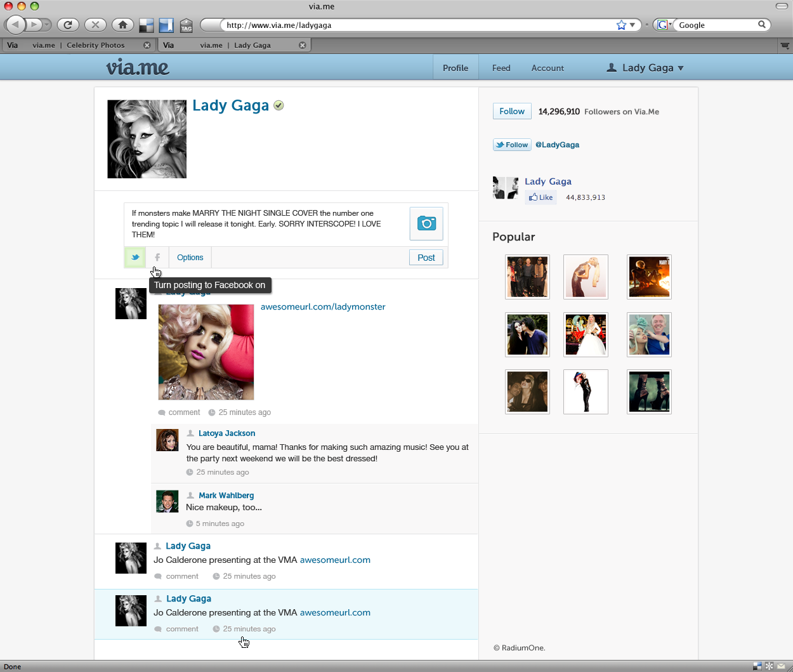The image size is (793, 672).
Task: Open the search engine selector dropdown
Action: pos(663,25)
